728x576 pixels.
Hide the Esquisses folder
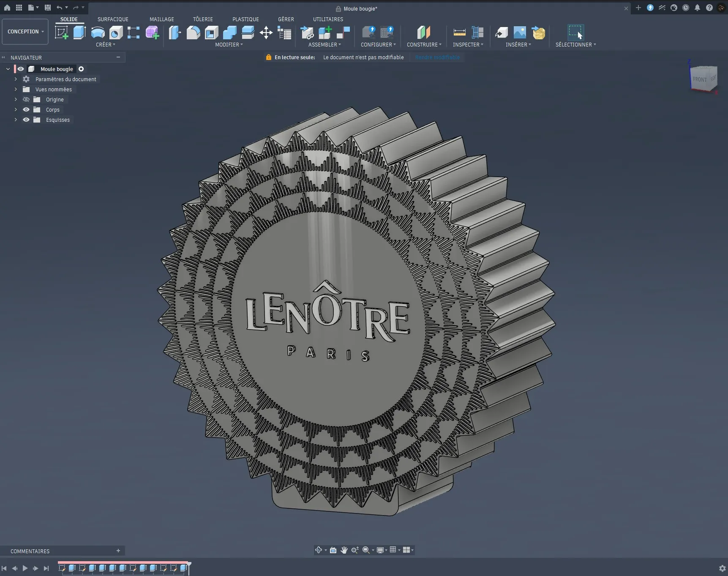point(26,120)
